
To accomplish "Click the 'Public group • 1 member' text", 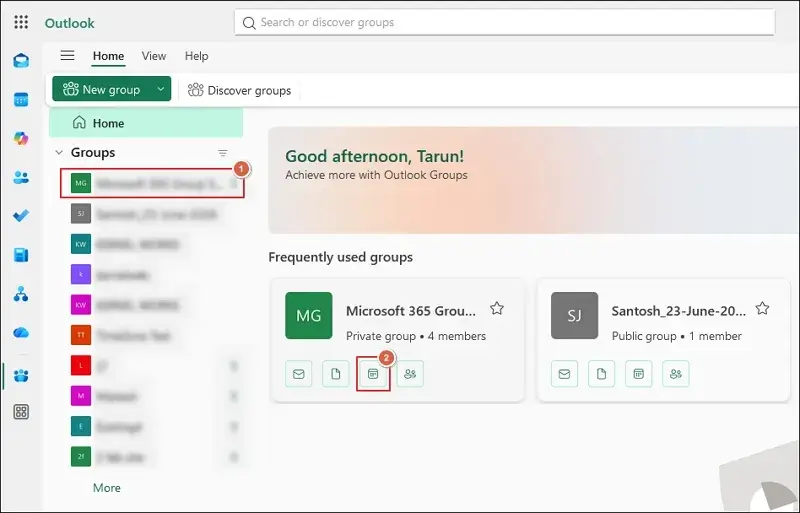I will [x=677, y=336].
